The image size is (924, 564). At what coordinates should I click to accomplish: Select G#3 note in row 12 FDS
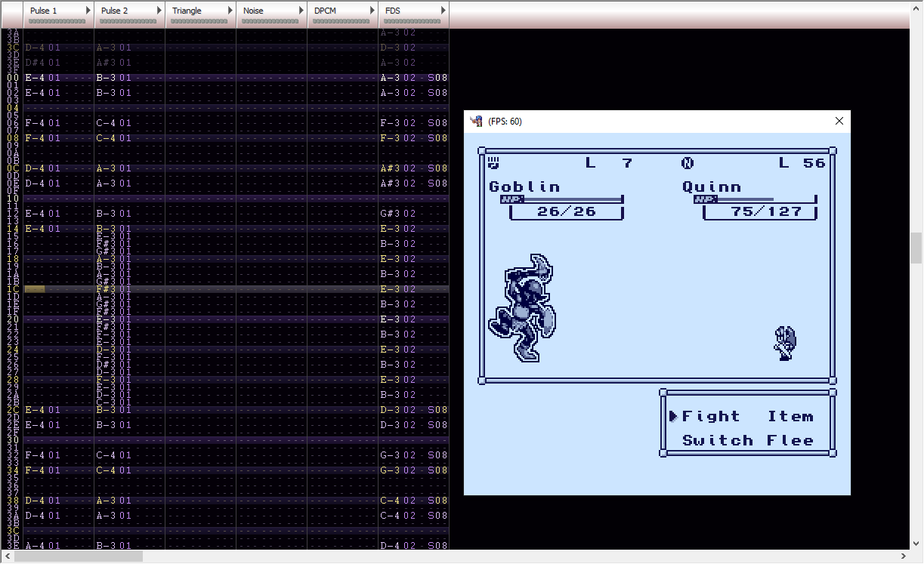[x=390, y=214]
